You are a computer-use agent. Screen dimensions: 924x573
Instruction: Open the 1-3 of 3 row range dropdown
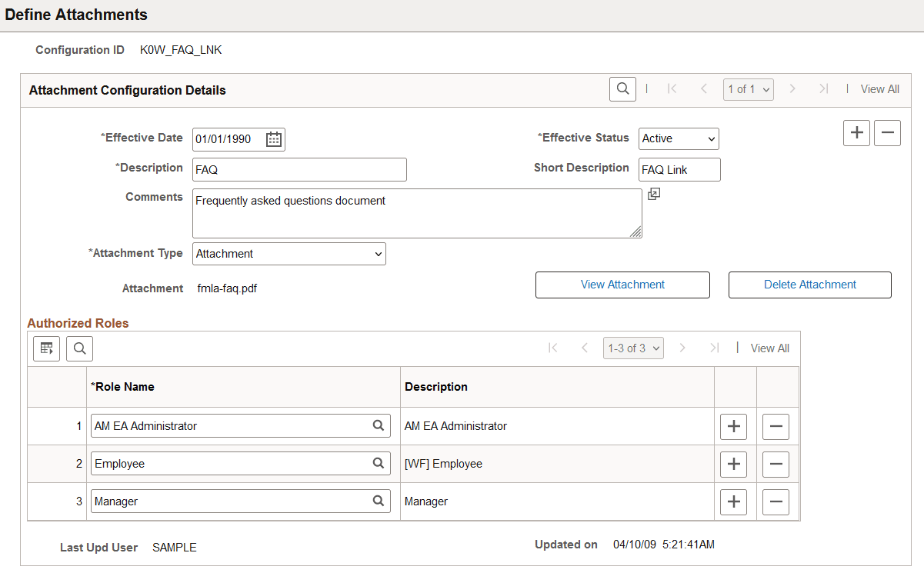(x=632, y=348)
